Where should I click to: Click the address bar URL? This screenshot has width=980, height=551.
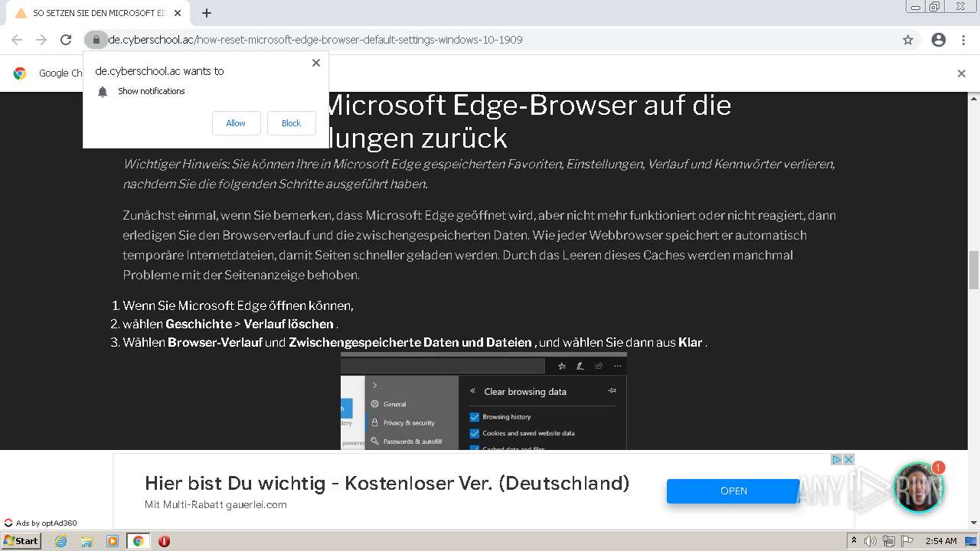(315, 40)
